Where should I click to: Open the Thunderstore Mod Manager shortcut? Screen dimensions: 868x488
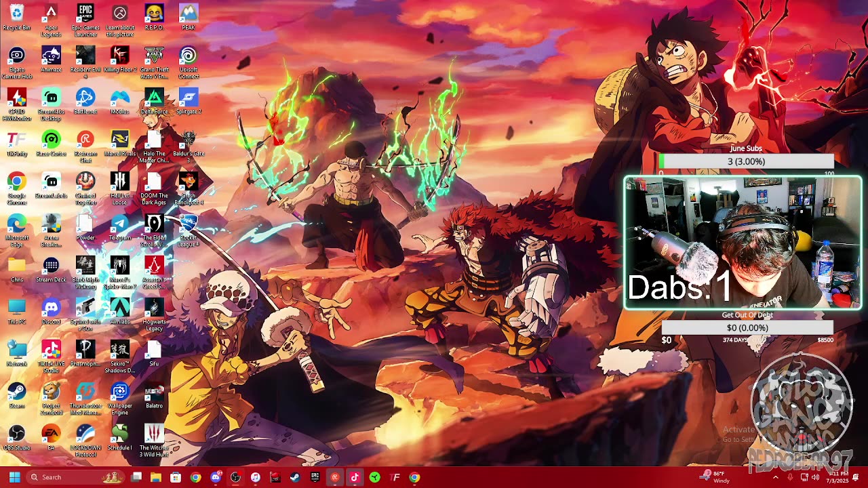tap(85, 399)
